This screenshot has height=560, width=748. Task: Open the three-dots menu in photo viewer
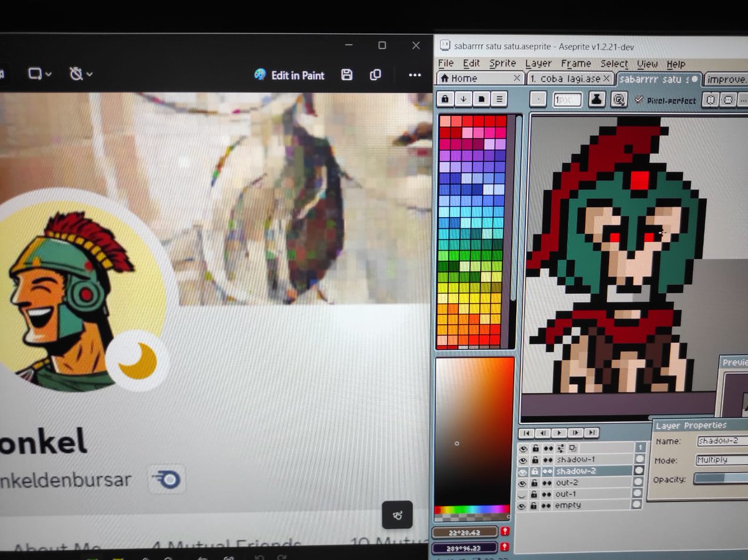(415, 75)
